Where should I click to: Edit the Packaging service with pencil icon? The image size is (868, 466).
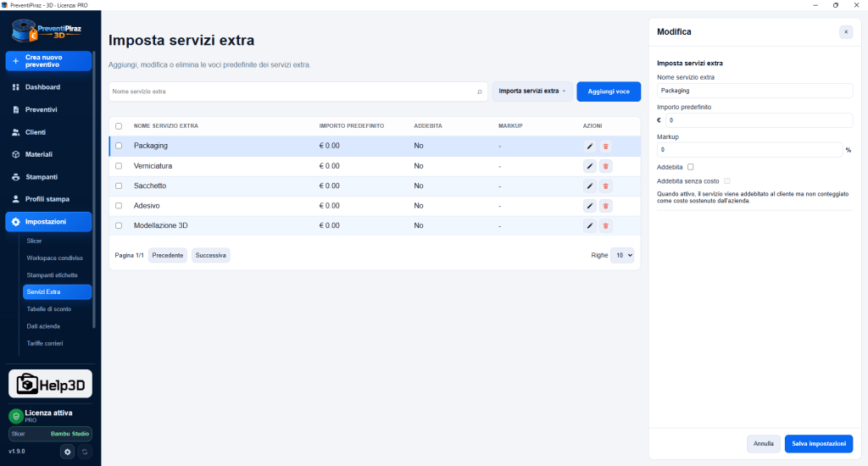coord(590,146)
